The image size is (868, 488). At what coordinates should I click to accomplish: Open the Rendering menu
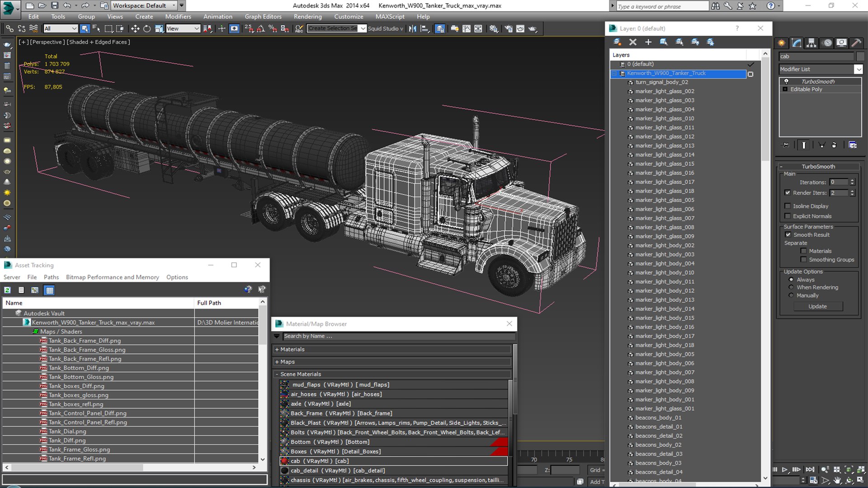click(307, 17)
